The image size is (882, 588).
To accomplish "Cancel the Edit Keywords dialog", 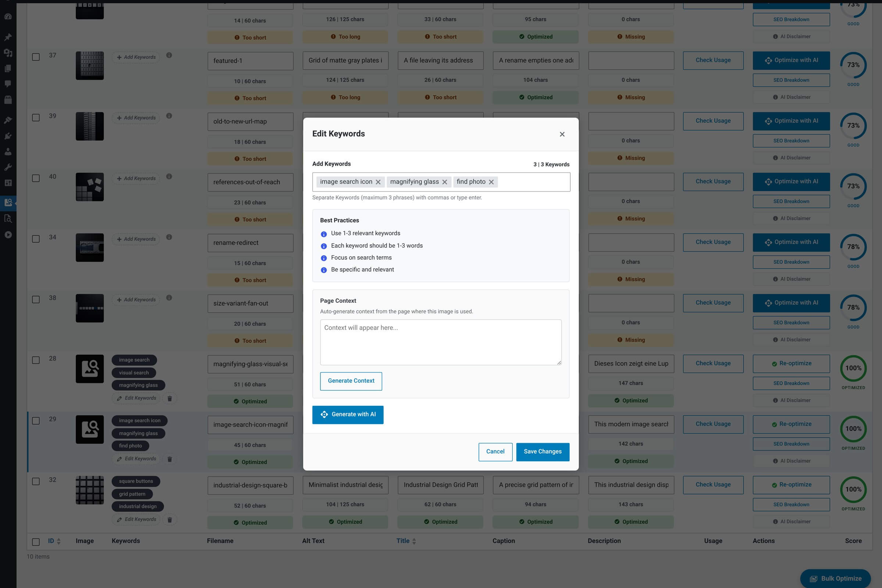I will point(495,452).
